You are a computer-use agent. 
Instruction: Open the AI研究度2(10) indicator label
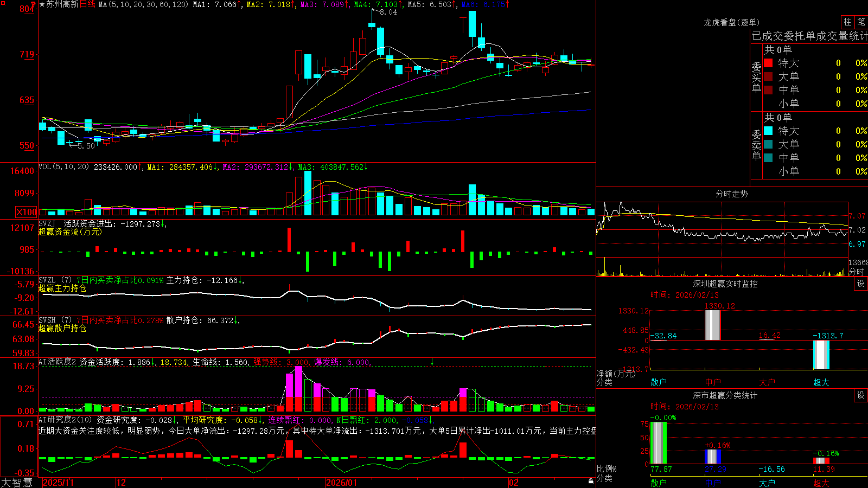pyautogui.click(x=65, y=420)
